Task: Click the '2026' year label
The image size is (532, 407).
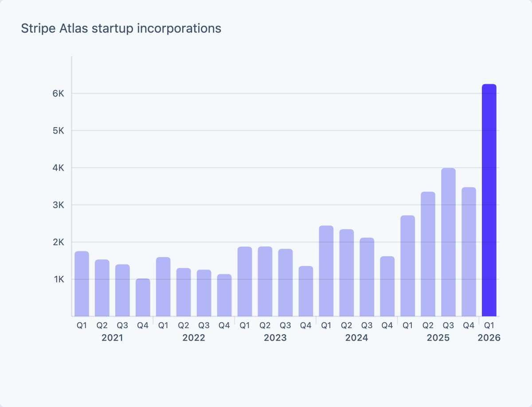Action: [x=489, y=338]
